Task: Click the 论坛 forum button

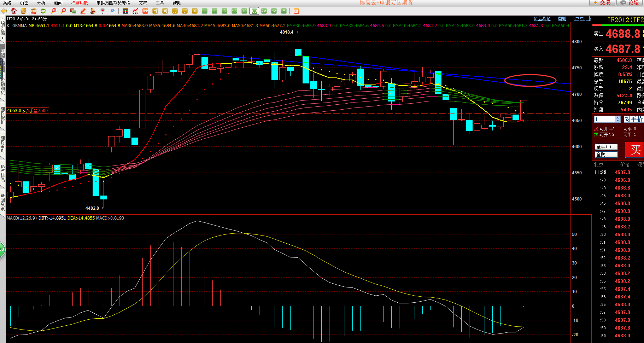Action: point(630,3)
